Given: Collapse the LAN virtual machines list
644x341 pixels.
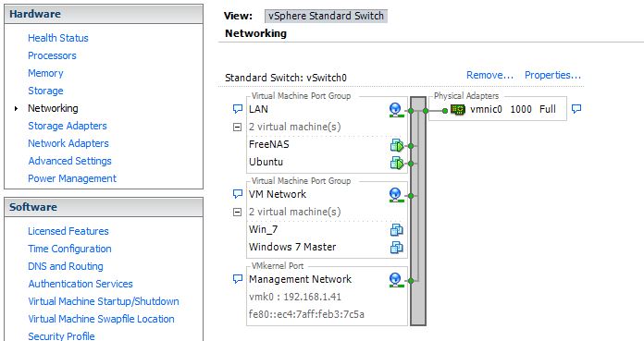Looking at the screenshot, I should 237,128.
